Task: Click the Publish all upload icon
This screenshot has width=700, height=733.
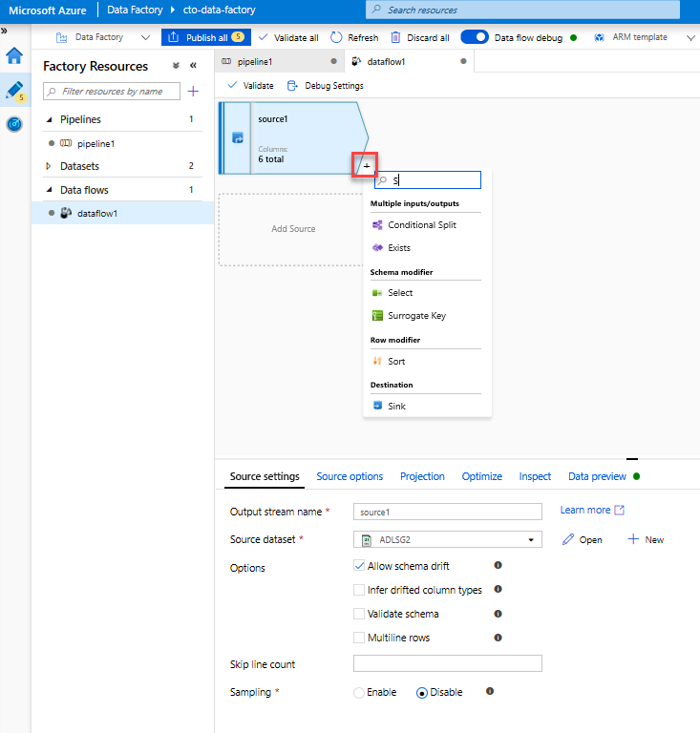Action: coord(174,37)
